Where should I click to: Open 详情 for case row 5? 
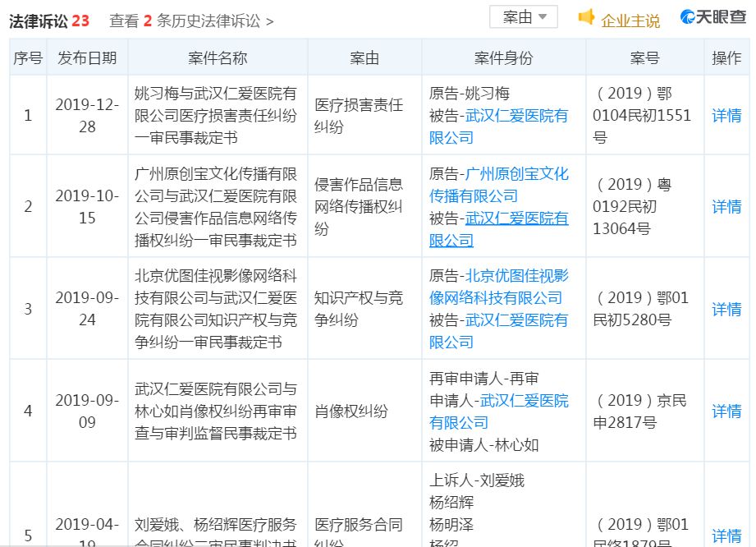pyautogui.click(x=726, y=536)
